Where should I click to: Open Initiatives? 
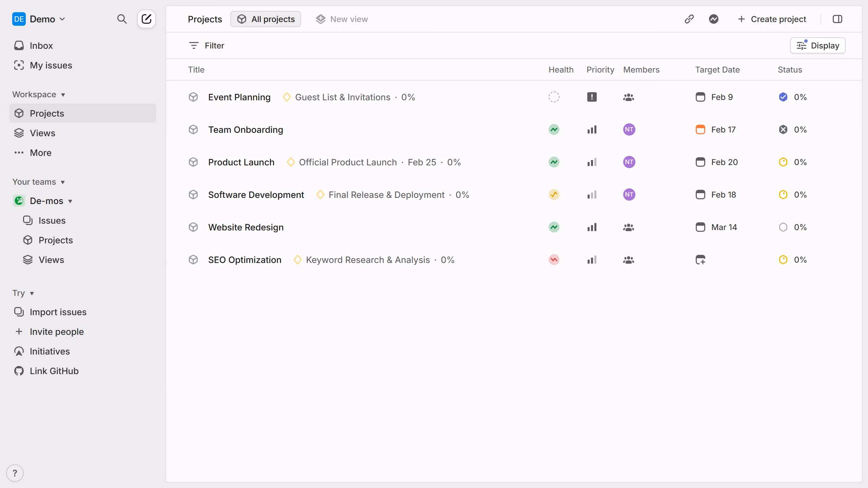(x=83, y=351)
